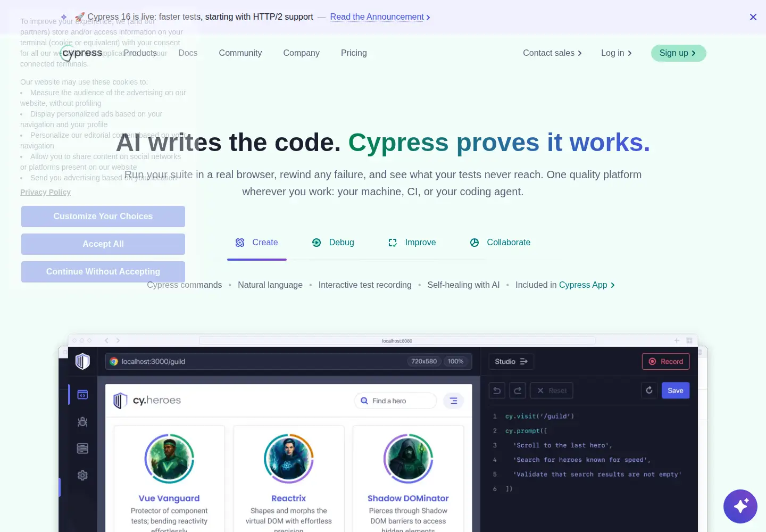Click the settings gear sidebar icon
This screenshot has height=532, width=766.
point(82,476)
